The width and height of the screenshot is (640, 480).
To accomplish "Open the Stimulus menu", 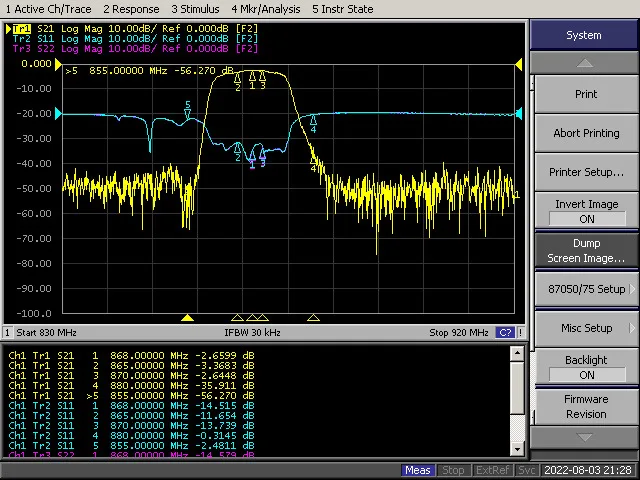I will pos(198,9).
